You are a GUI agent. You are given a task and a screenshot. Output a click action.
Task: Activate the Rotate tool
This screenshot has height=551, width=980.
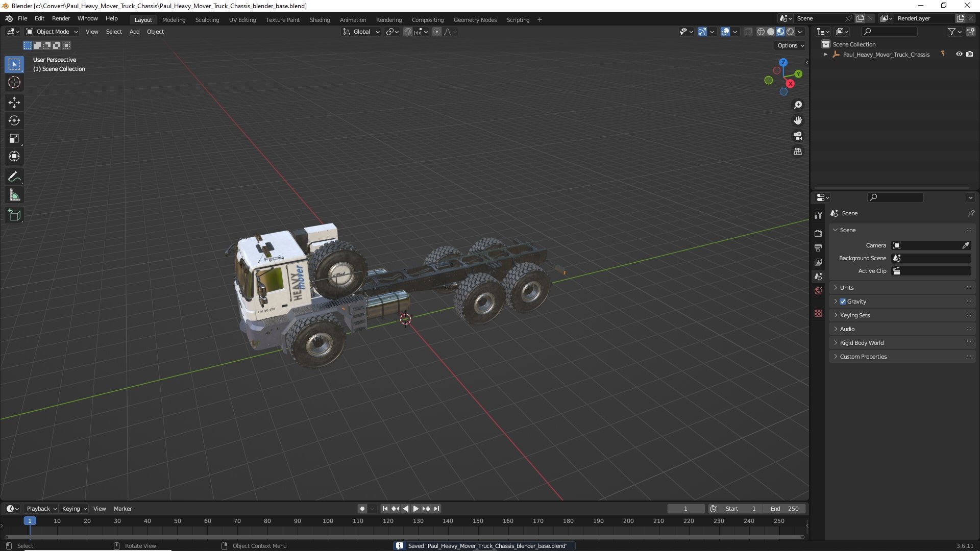(x=14, y=120)
